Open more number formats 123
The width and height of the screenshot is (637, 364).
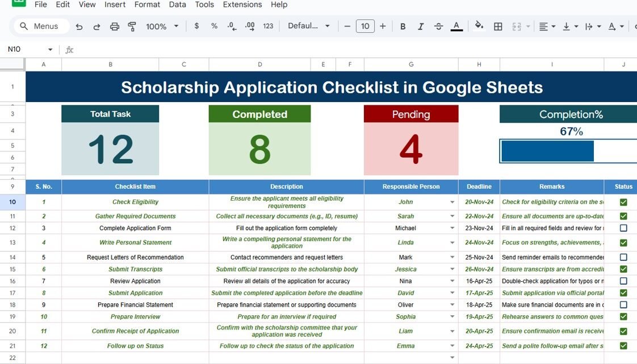pos(268,26)
